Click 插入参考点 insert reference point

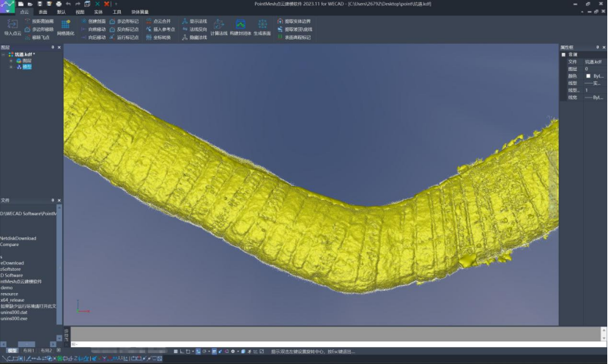pos(160,29)
